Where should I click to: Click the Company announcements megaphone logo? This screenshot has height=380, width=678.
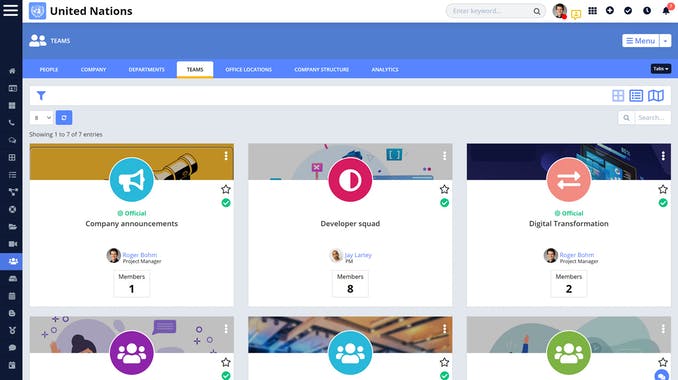point(131,180)
